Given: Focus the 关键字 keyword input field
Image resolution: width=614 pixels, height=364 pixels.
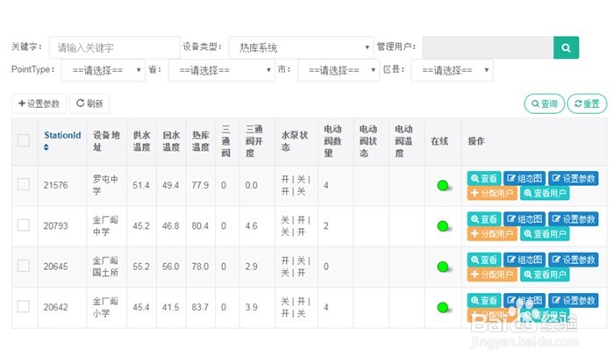Looking at the screenshot, I should pyautogui.click(x=114, y=47).
